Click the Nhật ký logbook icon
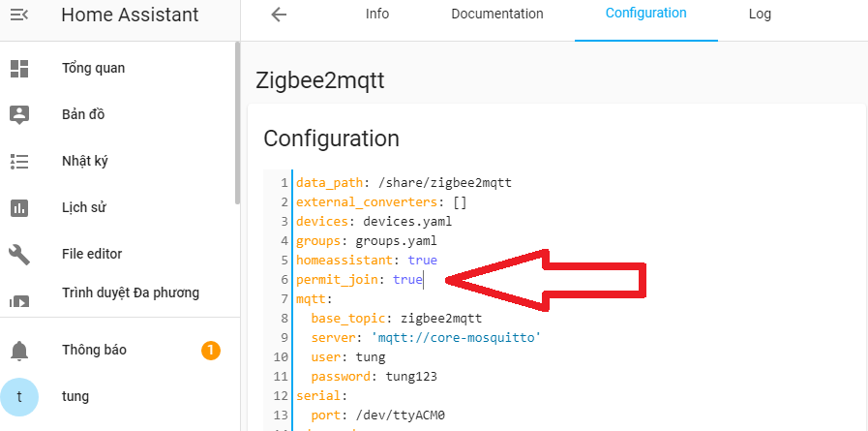 pyautogui.click(x=19, y=161)
